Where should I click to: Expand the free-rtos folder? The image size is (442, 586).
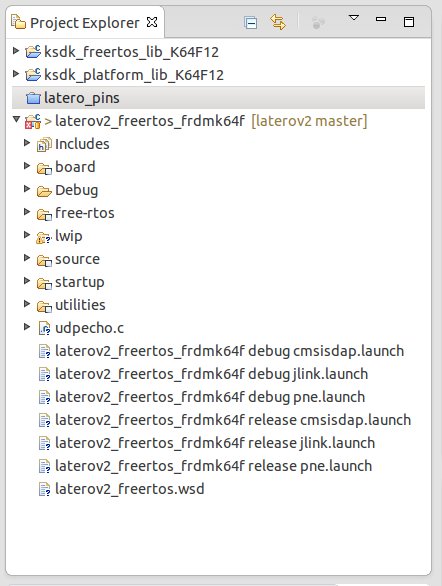pos(27,212)
